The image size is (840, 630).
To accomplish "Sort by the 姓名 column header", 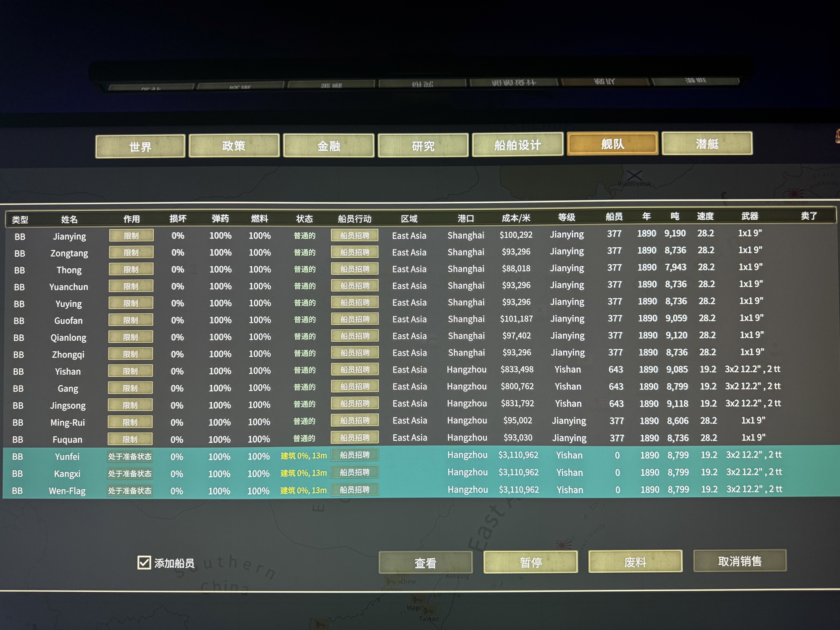I will (x=69, y=219).
